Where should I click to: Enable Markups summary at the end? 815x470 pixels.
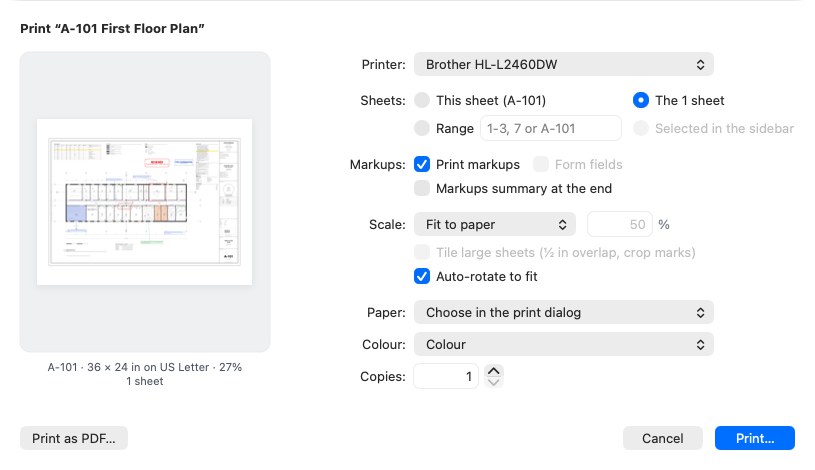coord(422,188)
